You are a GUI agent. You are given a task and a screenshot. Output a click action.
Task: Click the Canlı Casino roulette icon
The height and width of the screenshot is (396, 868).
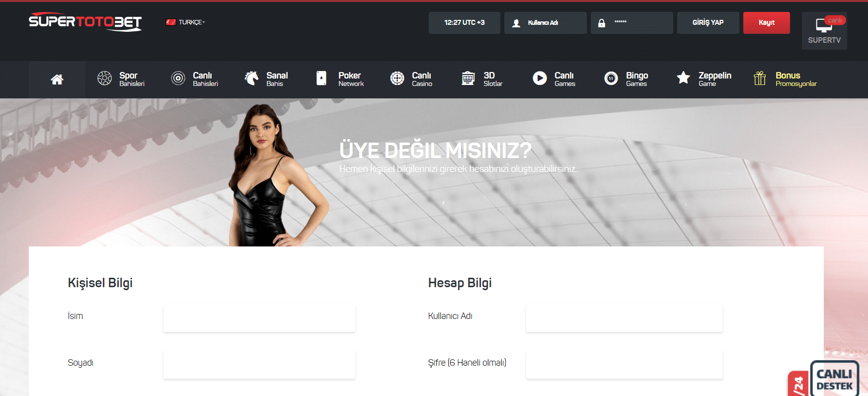click(397, 79)
